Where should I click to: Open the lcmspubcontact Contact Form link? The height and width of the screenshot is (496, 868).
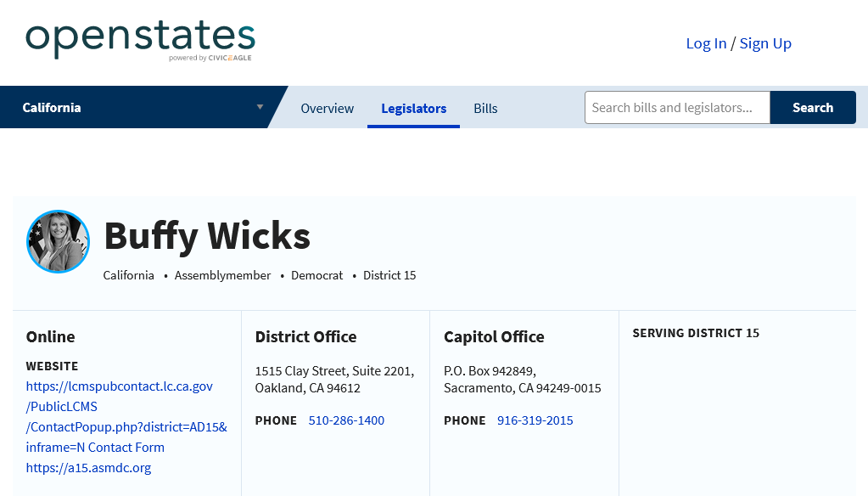coord(126,416)
